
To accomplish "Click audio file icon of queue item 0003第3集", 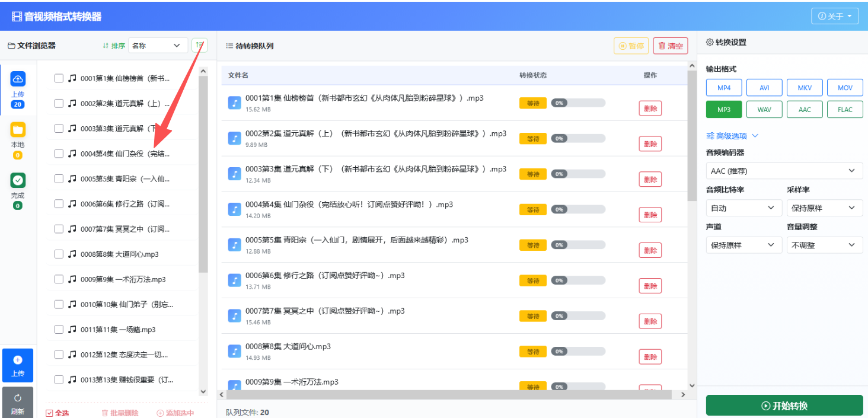I will point(235,174).
